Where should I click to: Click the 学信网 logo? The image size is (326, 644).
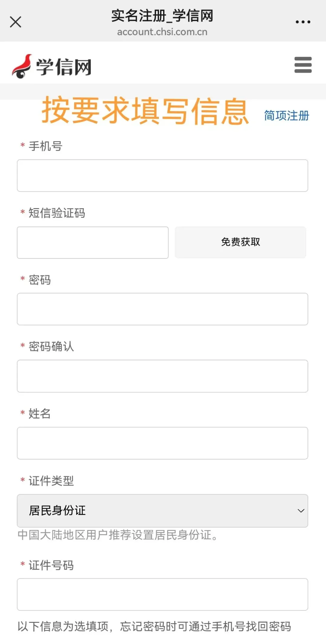52,66
